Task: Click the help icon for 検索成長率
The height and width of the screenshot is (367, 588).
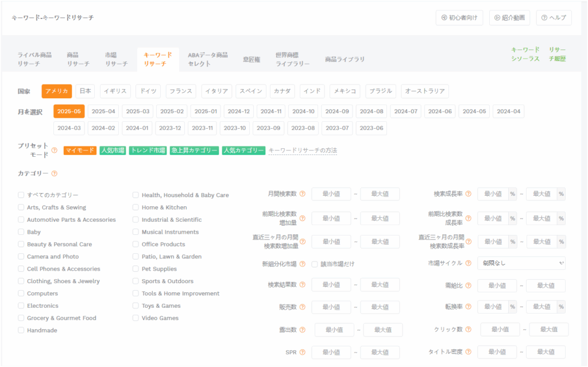Action: (x=469, y=194)
